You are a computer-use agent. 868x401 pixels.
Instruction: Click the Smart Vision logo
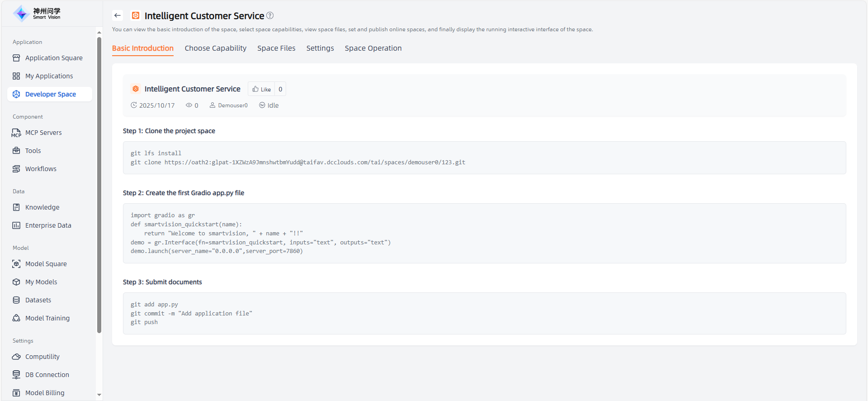pyautogui.click(x=37, y=14)
